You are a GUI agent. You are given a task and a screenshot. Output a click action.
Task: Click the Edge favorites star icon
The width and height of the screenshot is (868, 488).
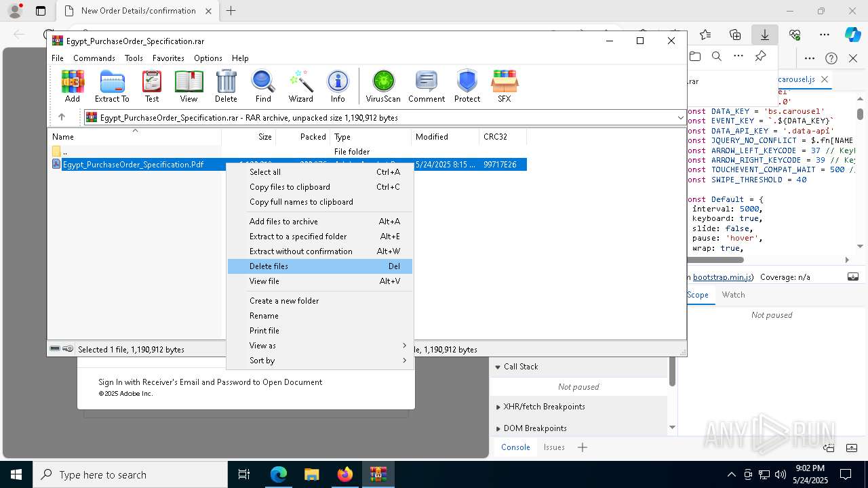pyautogui.click(x=705, y=35)
